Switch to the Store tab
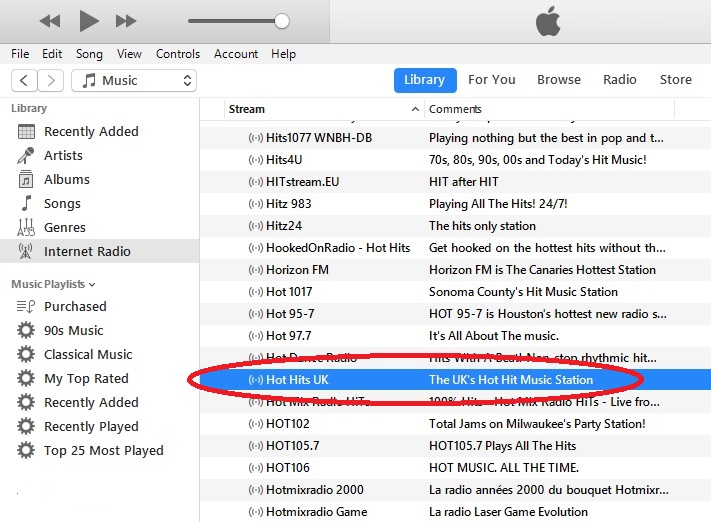 (675, 80)
